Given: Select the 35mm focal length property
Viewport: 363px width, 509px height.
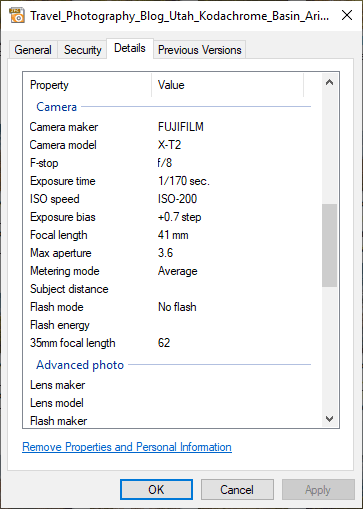Looking at the screenshot, I should (x=73, y=343).
